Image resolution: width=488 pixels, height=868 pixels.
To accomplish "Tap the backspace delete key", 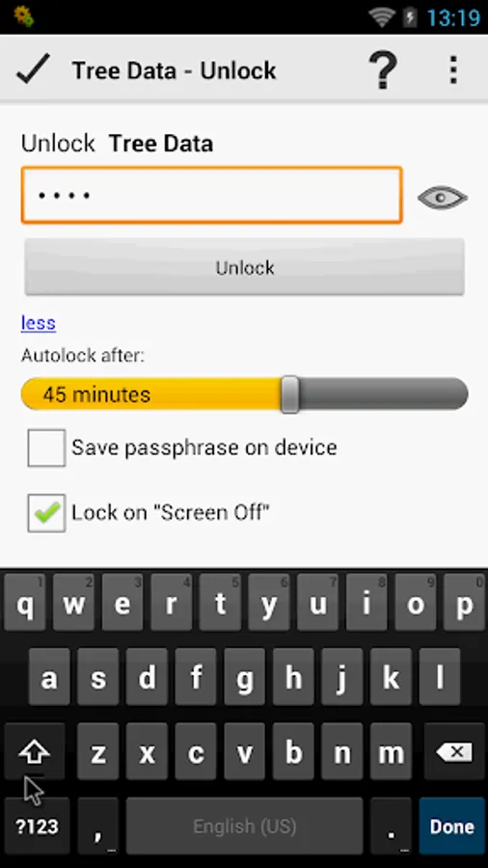I will click(453, 751).
